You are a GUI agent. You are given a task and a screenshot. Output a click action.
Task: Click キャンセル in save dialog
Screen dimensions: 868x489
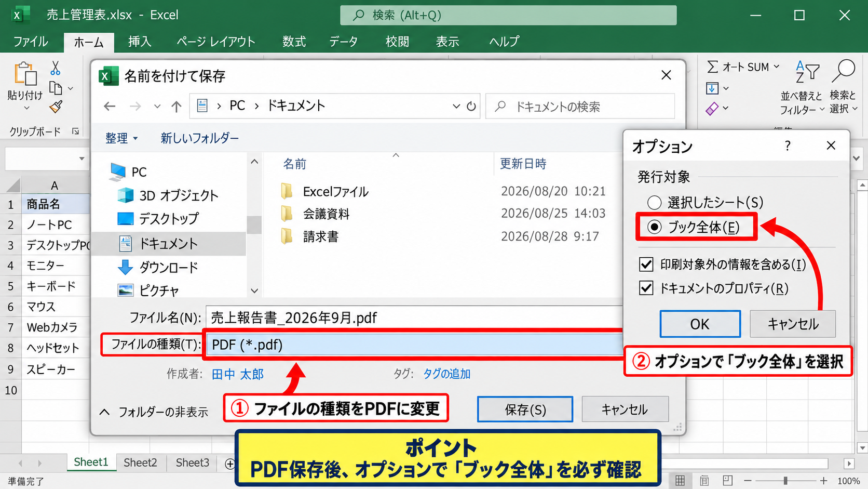[625, 409]
